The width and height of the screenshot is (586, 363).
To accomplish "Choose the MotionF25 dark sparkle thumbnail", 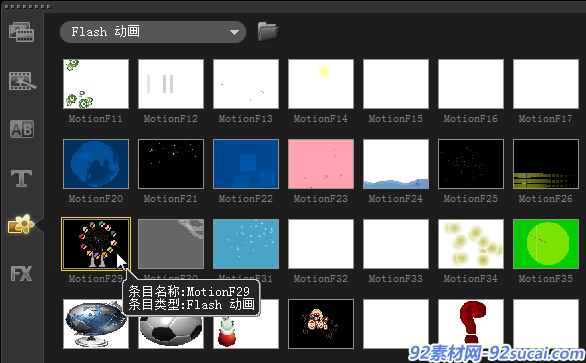I will point(471,164).
